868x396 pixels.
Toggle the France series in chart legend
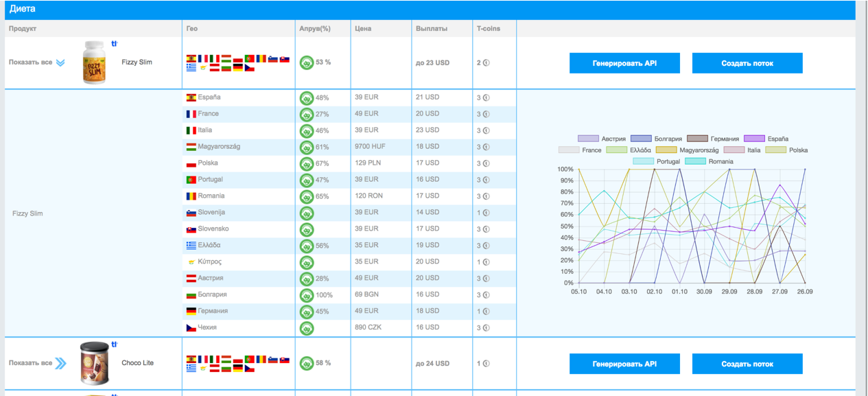click(x=580, y=150)
